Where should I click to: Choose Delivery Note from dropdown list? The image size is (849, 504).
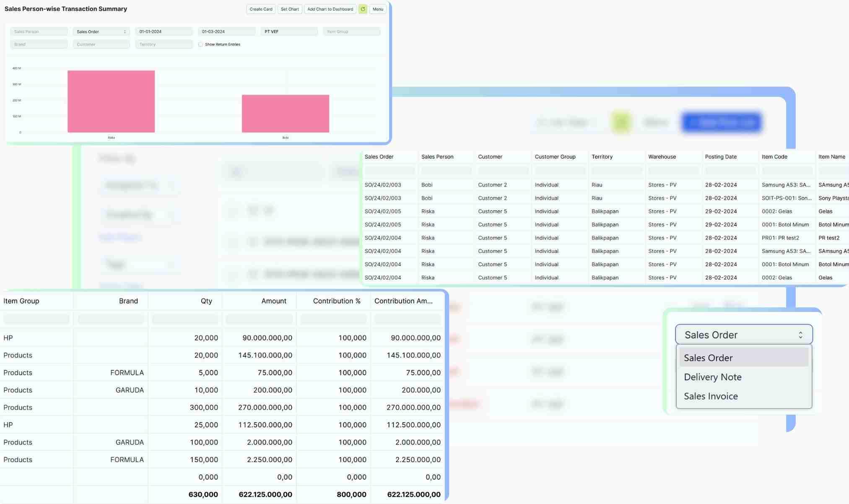pos(712,377)
